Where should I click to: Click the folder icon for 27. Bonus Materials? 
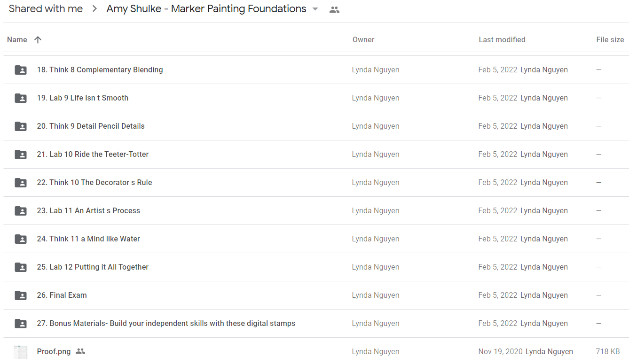pos(21,324)
